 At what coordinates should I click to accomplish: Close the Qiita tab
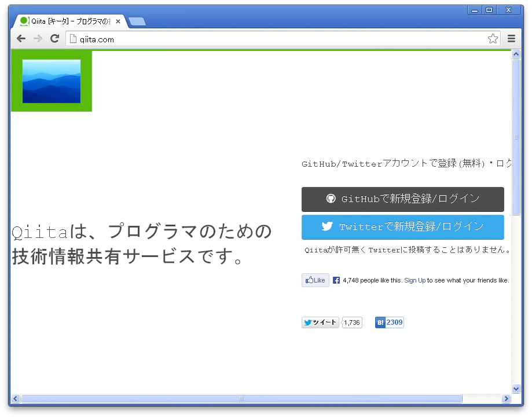[118, 21]
